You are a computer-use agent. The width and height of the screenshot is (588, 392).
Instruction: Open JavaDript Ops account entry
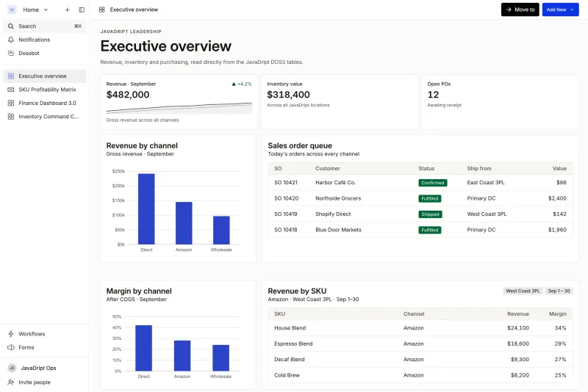tap(45, 368)
